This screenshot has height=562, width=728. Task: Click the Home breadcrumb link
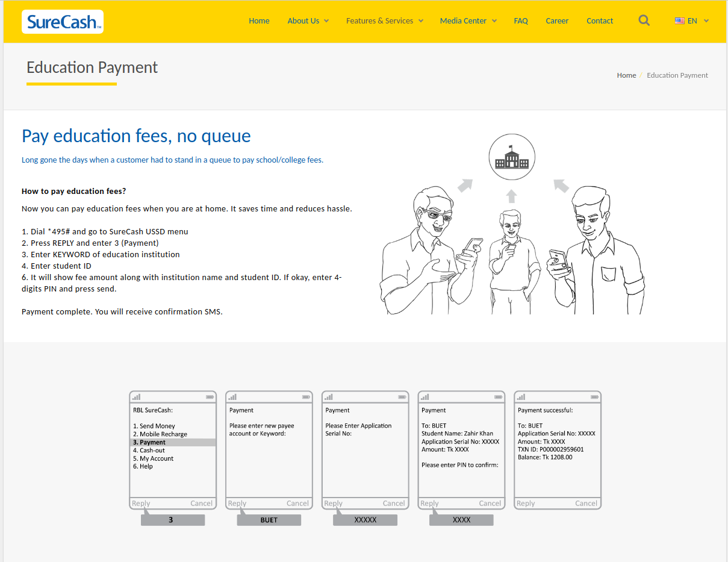(626, 75)
